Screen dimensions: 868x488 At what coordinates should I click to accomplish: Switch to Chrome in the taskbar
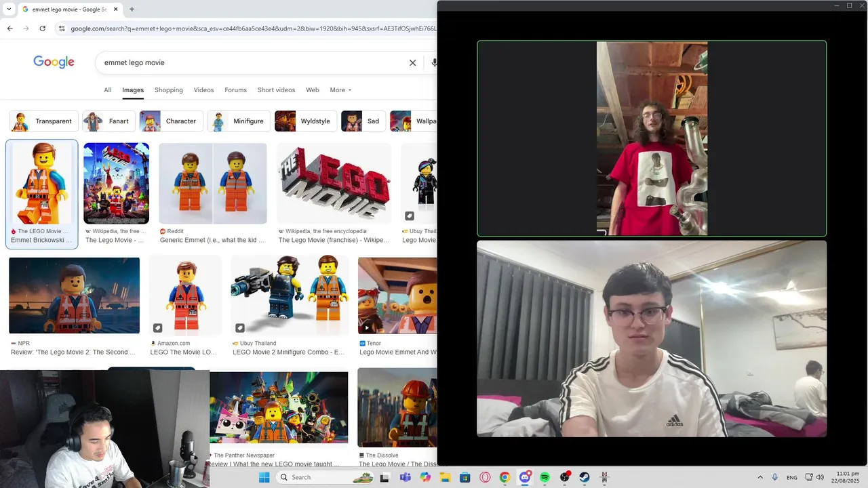click(505, 477)
